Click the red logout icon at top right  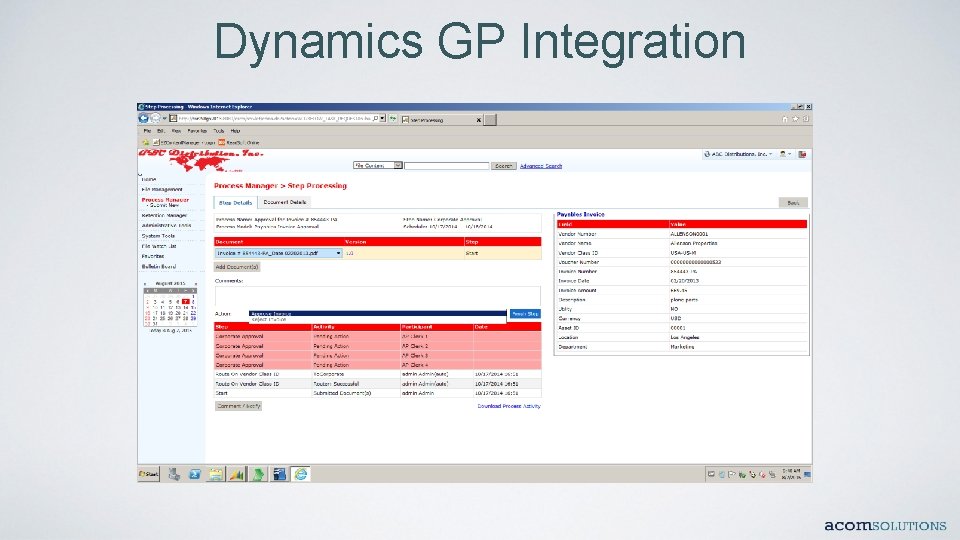[x=802, y=154]
